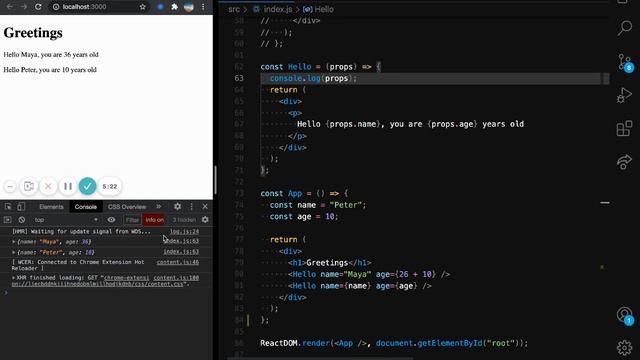This screenshot has height=360, width=640.
Task: Toggle the console sidebar
Action: point(7,220)
